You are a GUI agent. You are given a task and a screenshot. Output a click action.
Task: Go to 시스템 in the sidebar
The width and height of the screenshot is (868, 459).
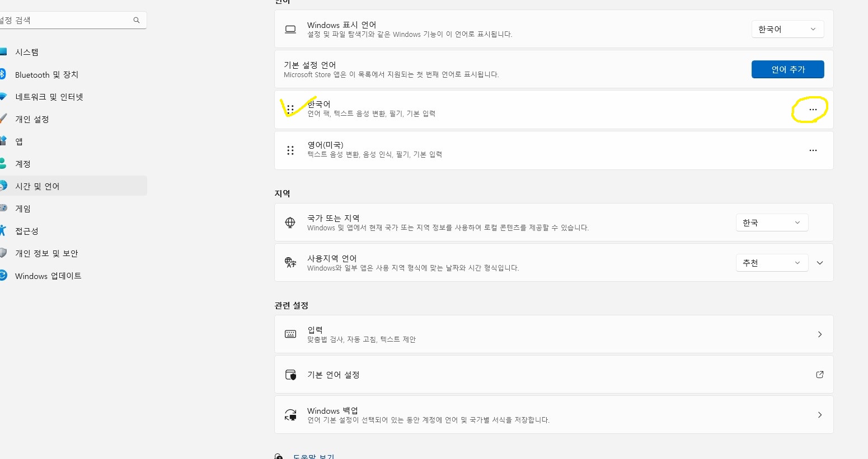tap(27, 52)
